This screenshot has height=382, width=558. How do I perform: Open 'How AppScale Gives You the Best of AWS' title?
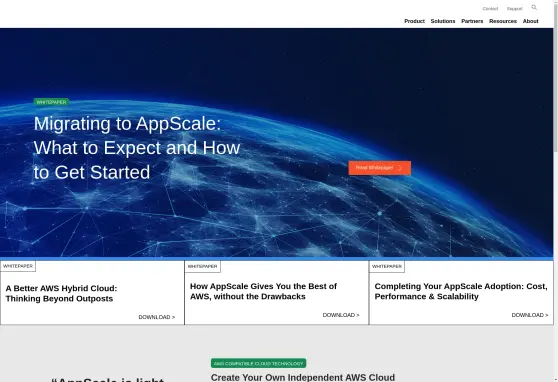pyautogui.click(x=263, y=291)
